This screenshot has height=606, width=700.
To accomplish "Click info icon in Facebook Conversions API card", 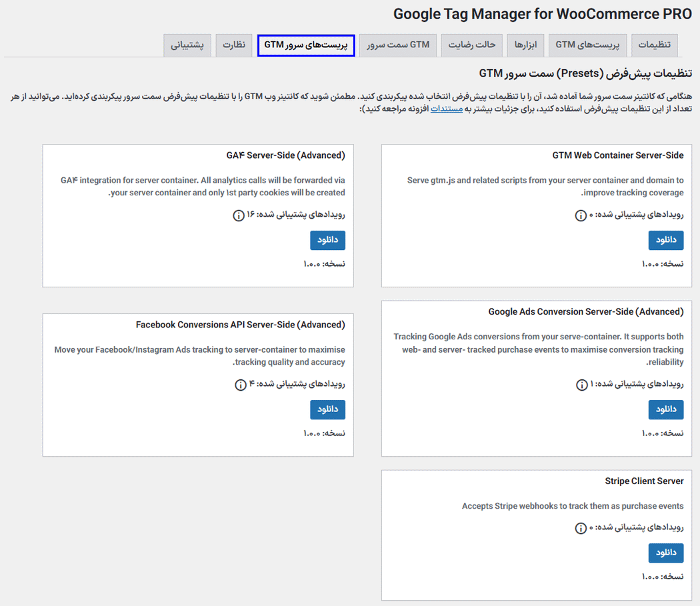I will tap(241, 385).
